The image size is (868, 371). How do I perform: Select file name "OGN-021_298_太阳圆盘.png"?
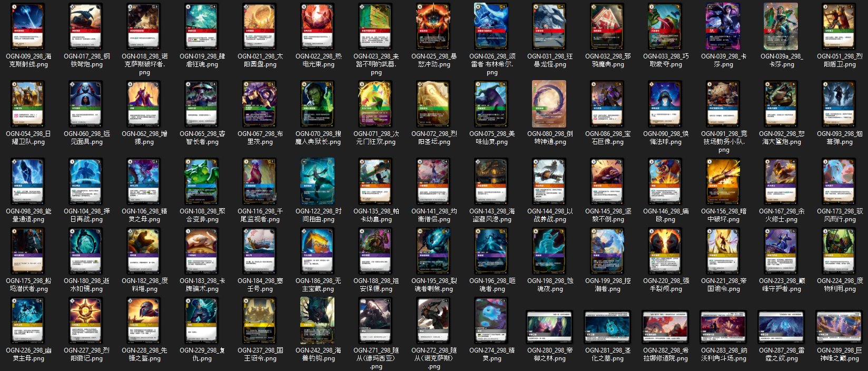[260, 60]
